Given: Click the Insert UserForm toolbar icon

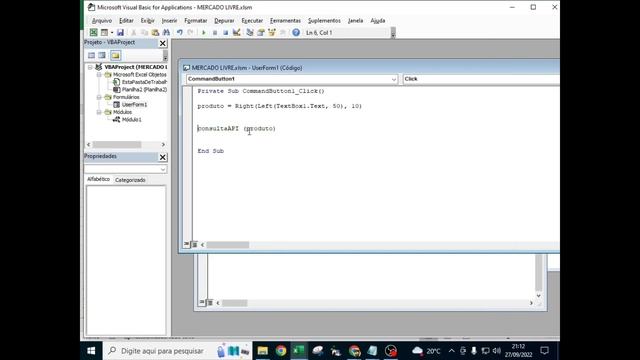Looking at the screenshot, I should pos(104,32).
